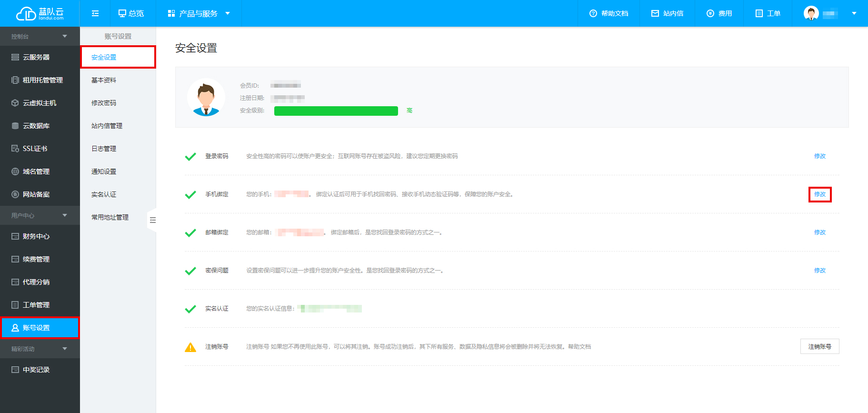868x413 pixels.
Task: Click the 登录密码 row label
Action: 217,156
